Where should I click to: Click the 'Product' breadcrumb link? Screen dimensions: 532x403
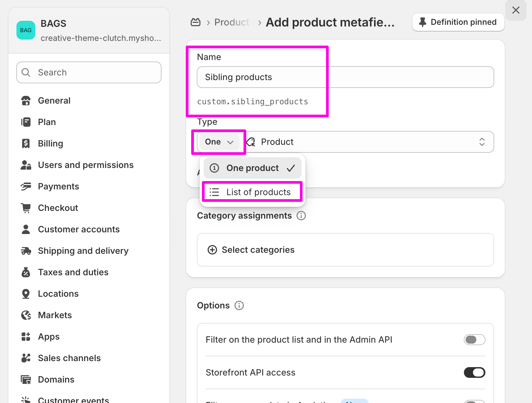tap(231, 22)
